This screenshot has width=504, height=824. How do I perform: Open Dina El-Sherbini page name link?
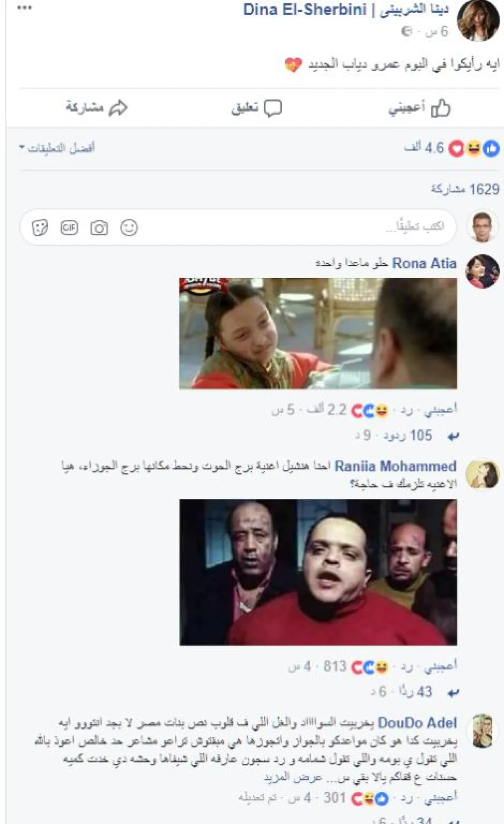[346, 10]
